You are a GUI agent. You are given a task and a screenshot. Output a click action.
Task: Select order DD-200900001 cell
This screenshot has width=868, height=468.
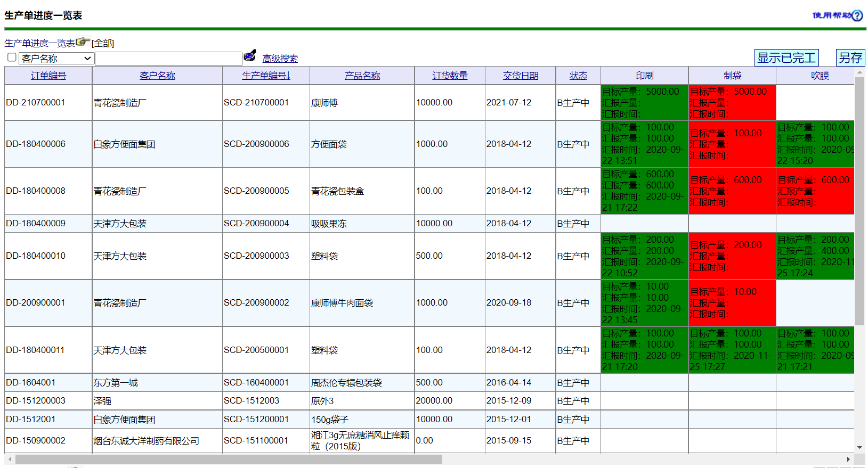click(x=48, y=303)
